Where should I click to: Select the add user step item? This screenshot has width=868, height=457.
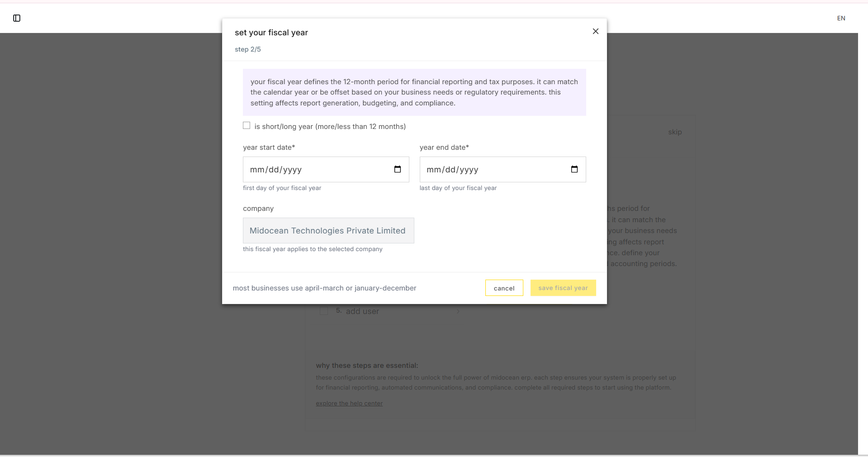362,311
